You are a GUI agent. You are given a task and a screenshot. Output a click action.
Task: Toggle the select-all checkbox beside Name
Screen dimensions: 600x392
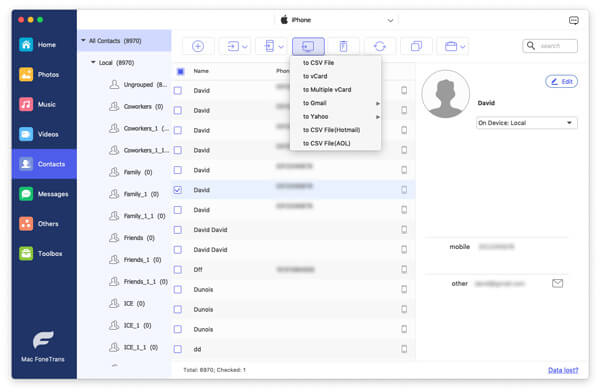[181, 71]
